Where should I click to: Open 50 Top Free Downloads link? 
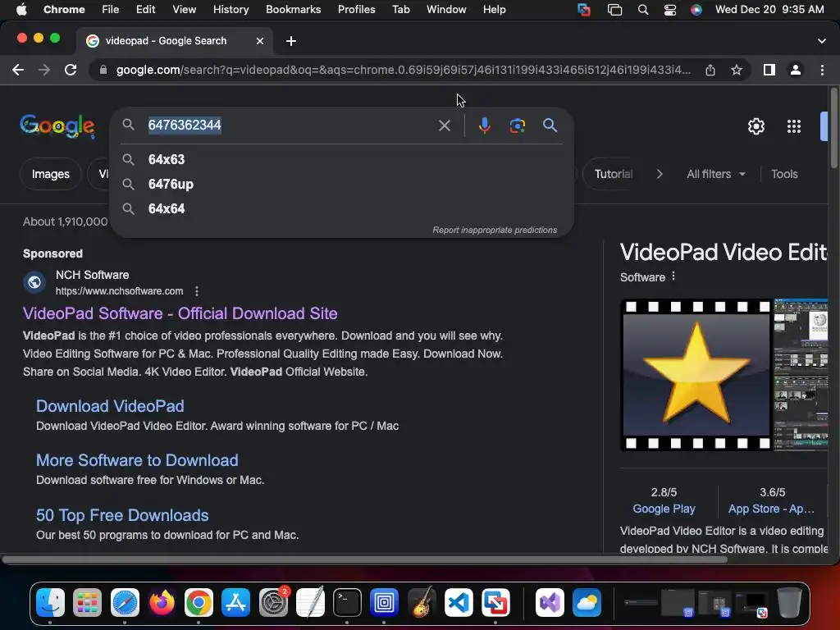(x=122, y=515)
